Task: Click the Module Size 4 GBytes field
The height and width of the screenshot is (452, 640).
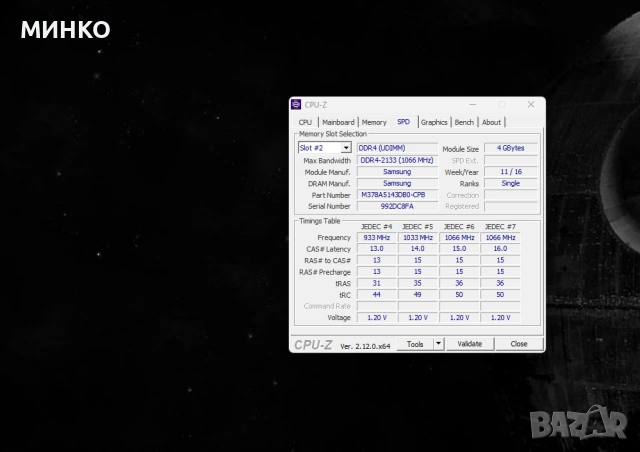Action: 511,148
